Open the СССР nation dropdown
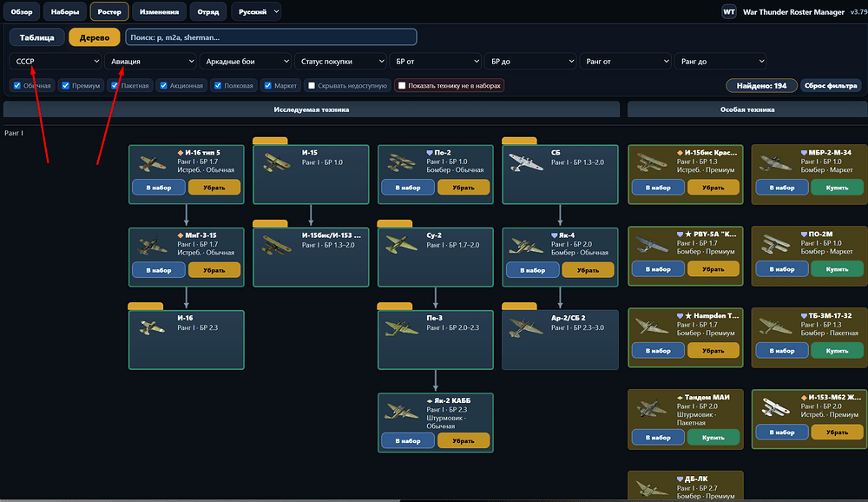 pos(56,62)
